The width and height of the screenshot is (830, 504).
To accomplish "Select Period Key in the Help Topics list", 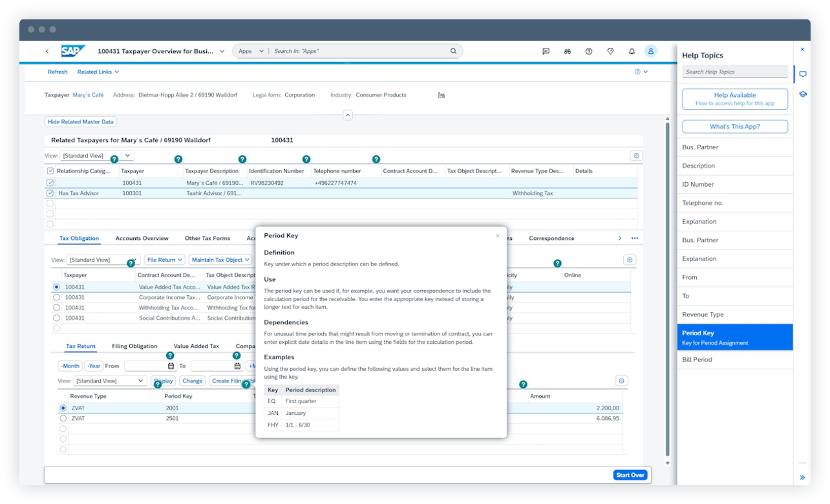I will tap(735, 335).
